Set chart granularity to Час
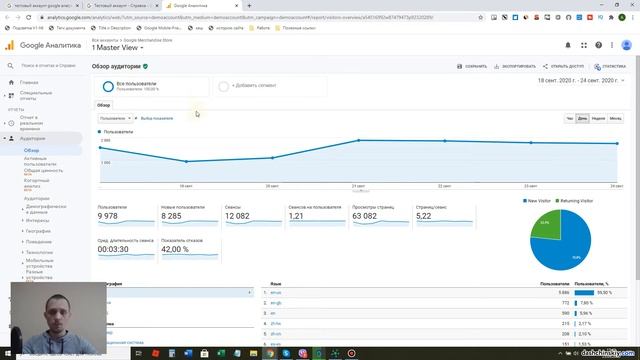Viewport: 640px width, 360px height. [569, 119]
